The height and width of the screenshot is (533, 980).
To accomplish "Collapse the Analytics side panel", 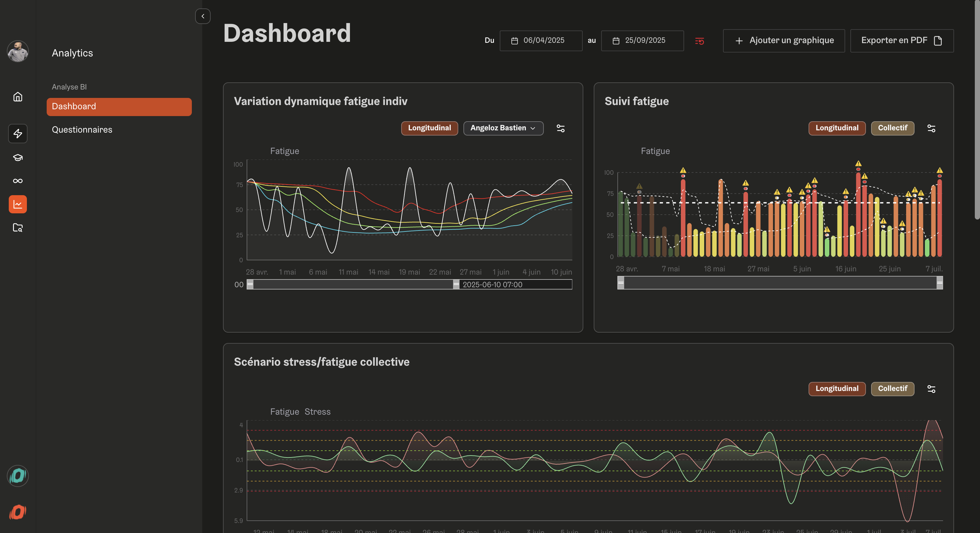I will click(203, 16).
